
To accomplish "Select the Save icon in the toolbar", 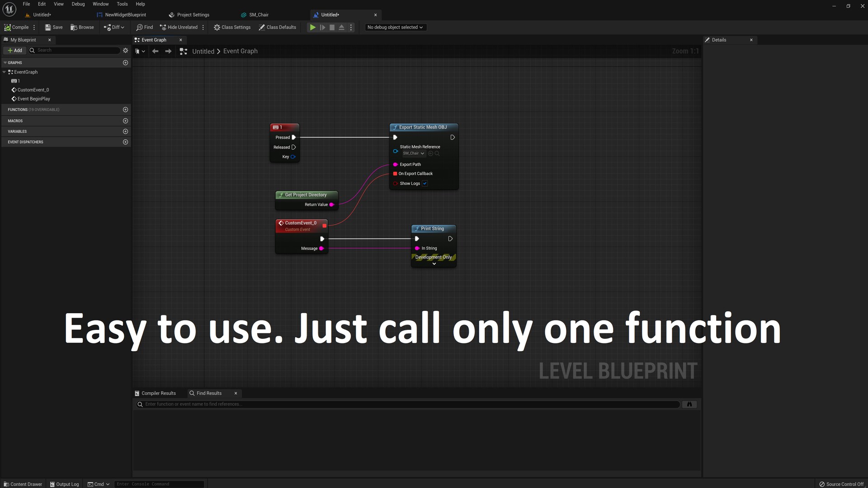I will [48, 27].
